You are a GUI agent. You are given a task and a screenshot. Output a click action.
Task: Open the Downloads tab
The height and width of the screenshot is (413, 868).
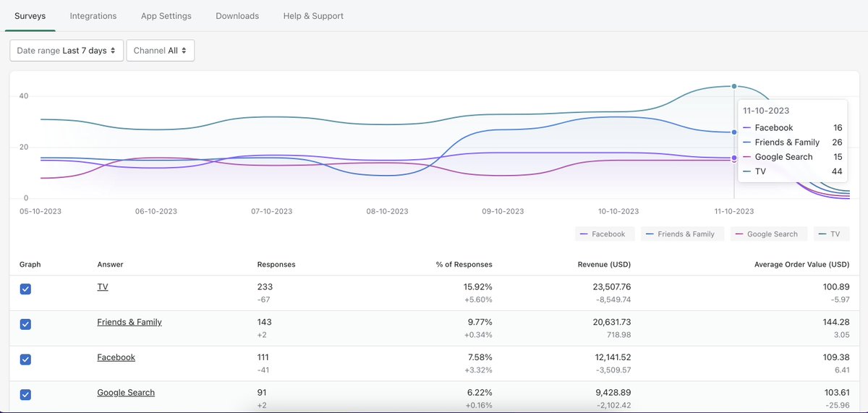237,15
